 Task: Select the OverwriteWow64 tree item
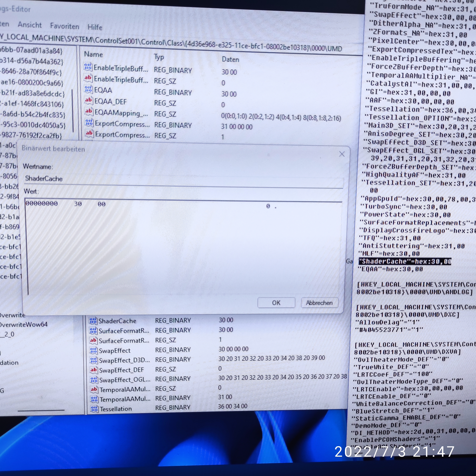[x=24, y=325]
